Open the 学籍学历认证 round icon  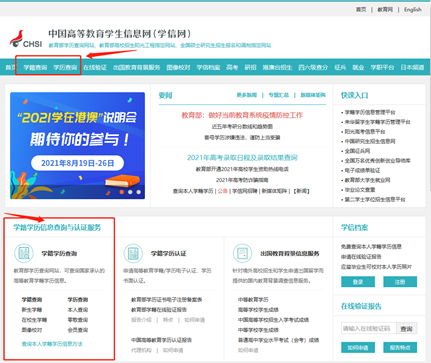click(x=133, y=253)
